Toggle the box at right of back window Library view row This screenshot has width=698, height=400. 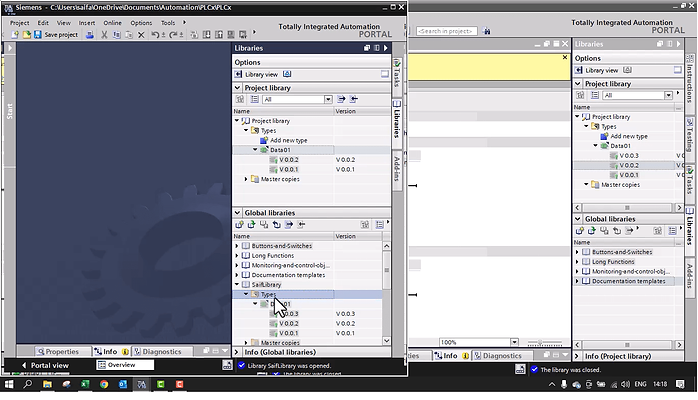[678, 70]
